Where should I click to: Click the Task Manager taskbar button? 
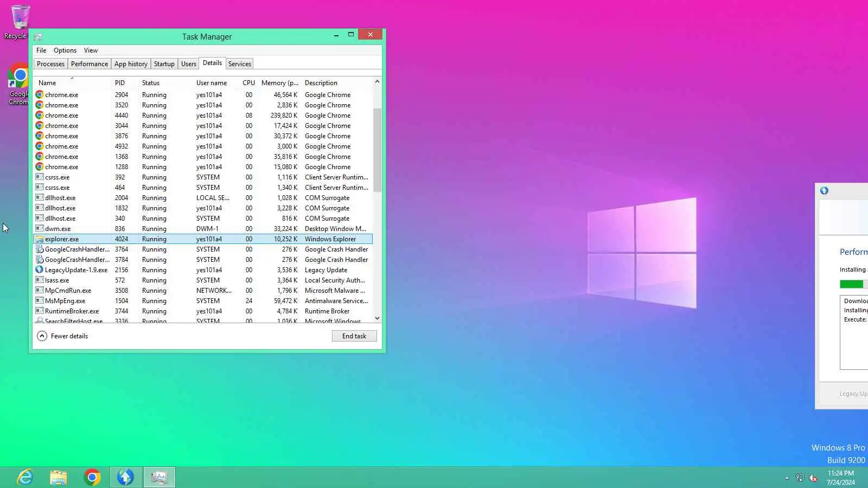pos(159,477)
